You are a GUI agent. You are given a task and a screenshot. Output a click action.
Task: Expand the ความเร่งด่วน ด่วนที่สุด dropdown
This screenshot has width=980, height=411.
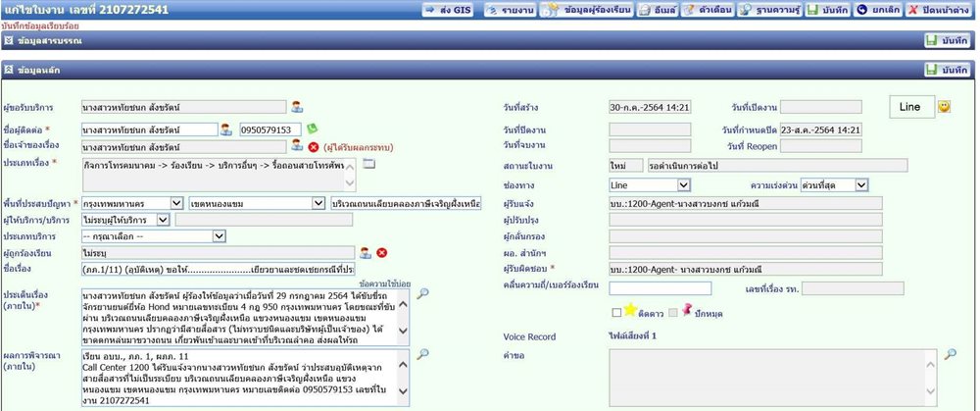pos(834,185)
